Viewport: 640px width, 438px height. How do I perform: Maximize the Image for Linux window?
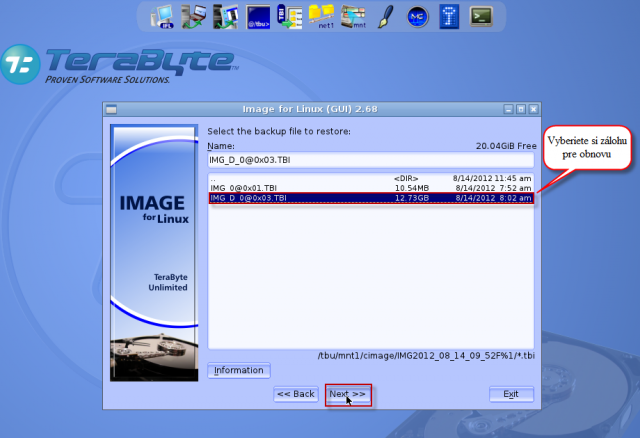tap(521, 109)
